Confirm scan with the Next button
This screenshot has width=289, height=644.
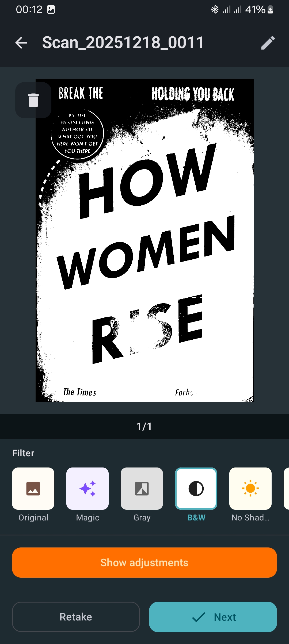click(213, 617)
